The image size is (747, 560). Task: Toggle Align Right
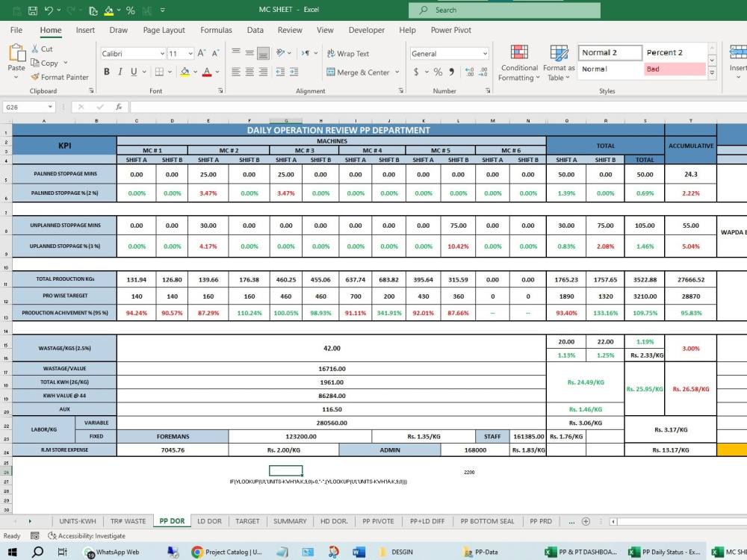pyautogui.click(x=263, y=72)
